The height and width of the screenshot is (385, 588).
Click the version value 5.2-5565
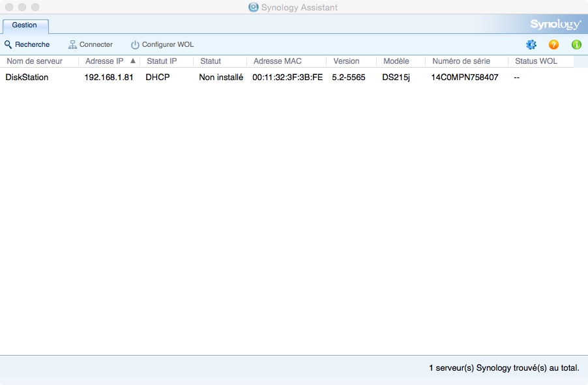tap(348, 78)
